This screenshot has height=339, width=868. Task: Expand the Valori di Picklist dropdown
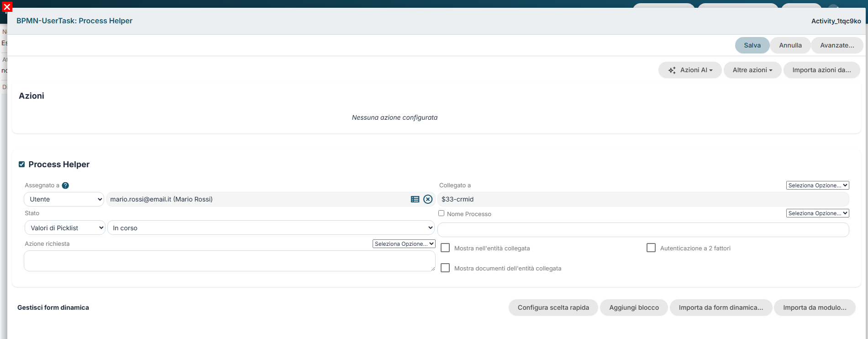click(x=65, y=228)
